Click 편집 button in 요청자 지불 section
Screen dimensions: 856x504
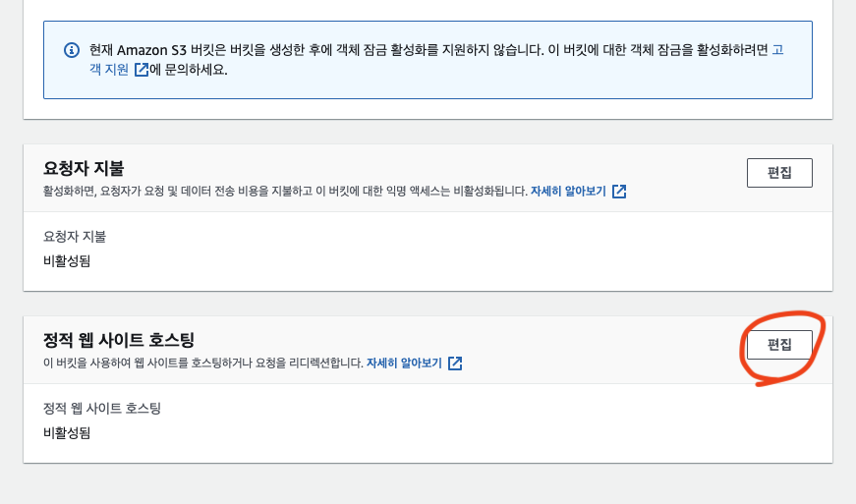[x=779, y=172]
